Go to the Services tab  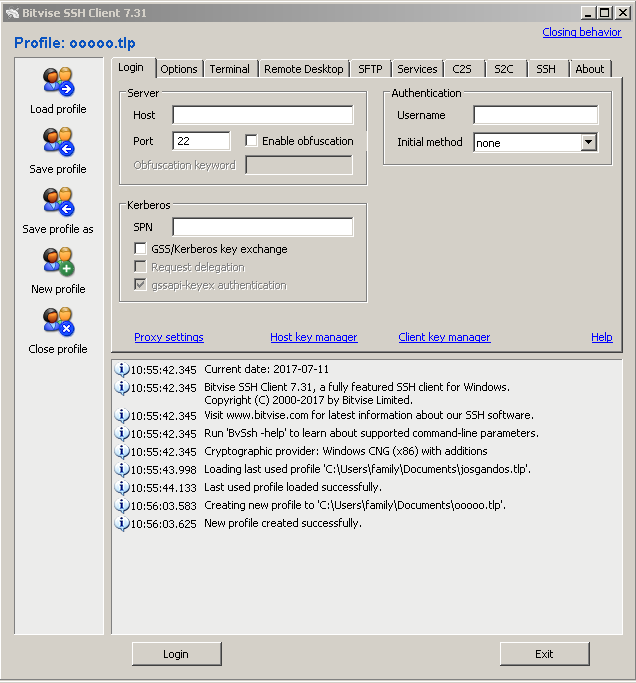tap(417, 69)
